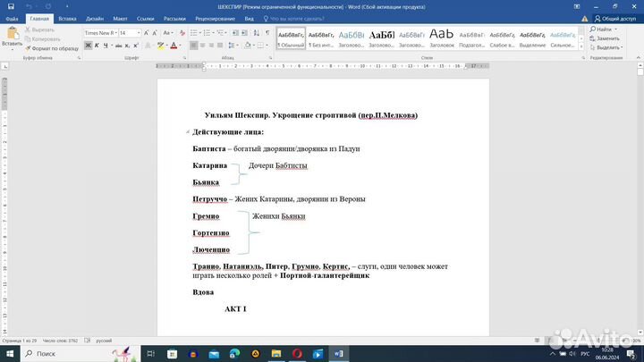644x362 pixels.
Task: Toggle superscript formatting
Action: 136,46
